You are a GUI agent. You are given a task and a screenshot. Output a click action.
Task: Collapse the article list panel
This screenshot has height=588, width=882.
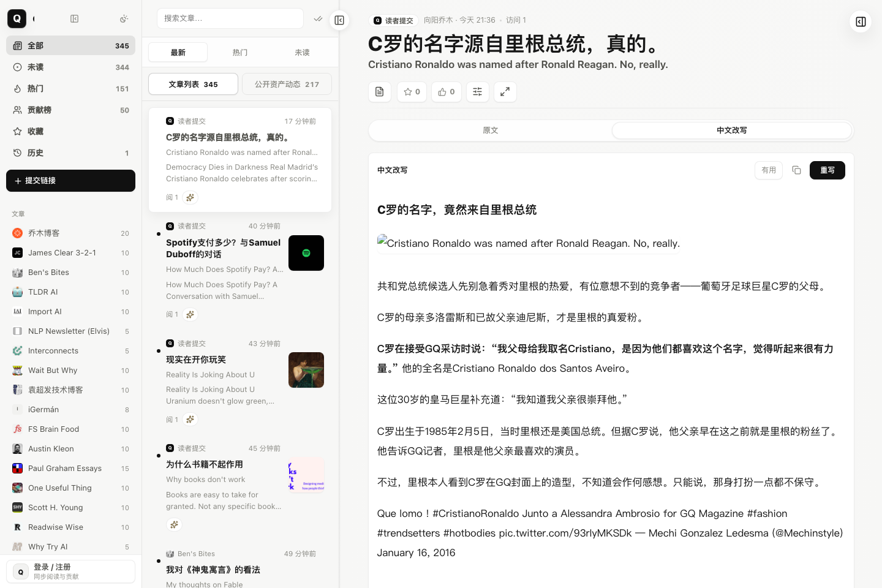point(339,20)
